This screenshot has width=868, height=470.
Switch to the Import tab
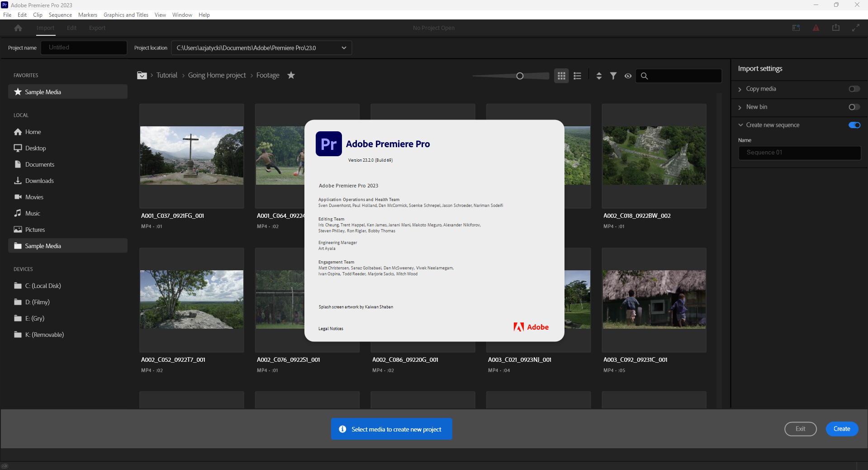point(45,28)
